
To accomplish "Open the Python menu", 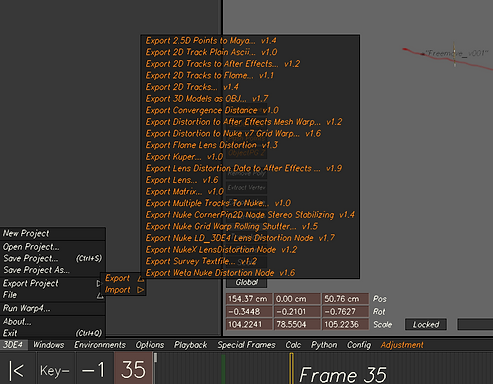I will click(324, 345).
